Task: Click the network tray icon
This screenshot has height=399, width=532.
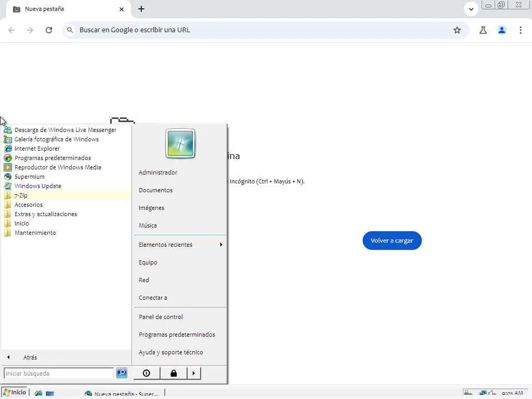Action: tap(483, 394)
